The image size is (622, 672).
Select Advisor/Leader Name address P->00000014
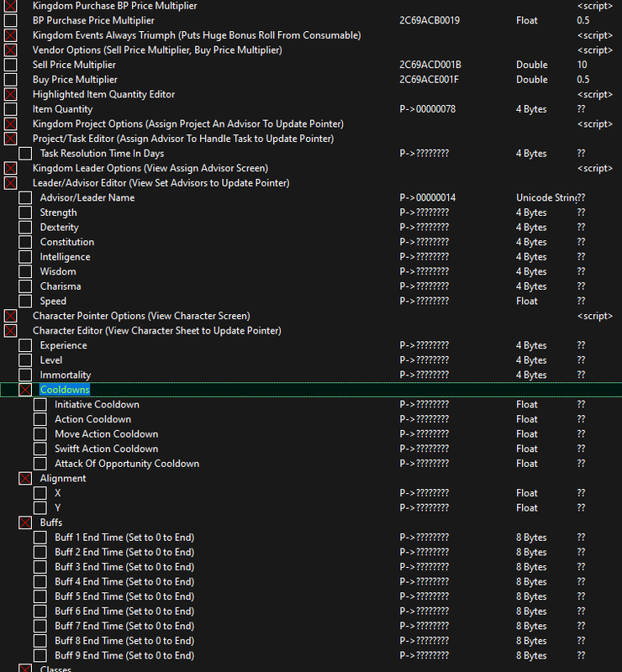point(427,197)
